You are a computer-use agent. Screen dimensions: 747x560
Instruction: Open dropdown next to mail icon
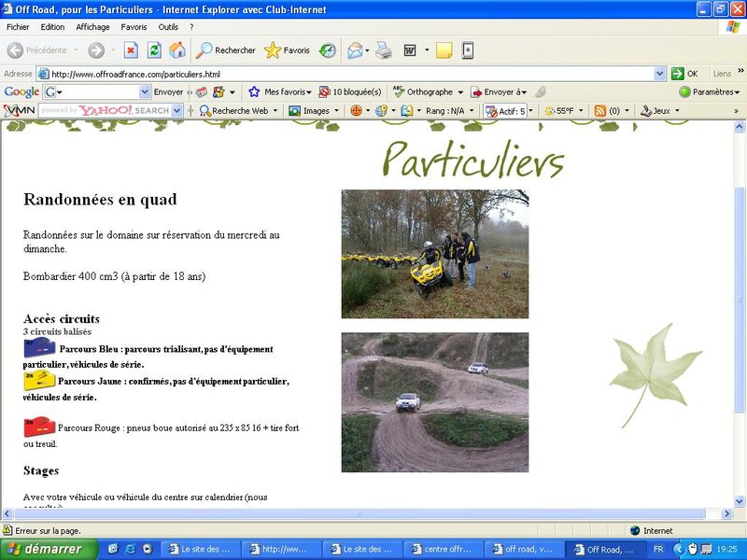(367, 50)
